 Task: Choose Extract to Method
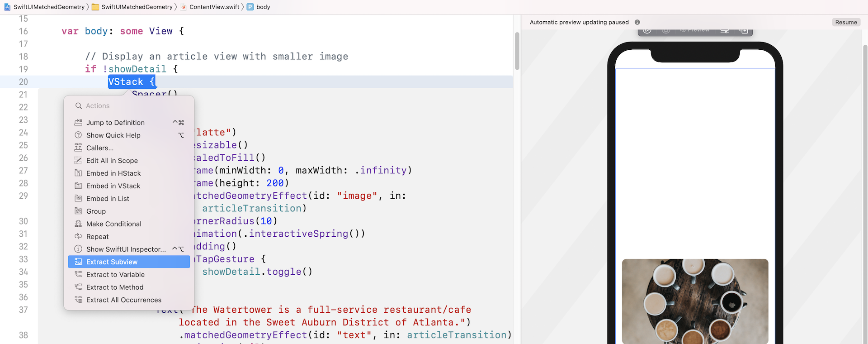(x=129, y=287)
